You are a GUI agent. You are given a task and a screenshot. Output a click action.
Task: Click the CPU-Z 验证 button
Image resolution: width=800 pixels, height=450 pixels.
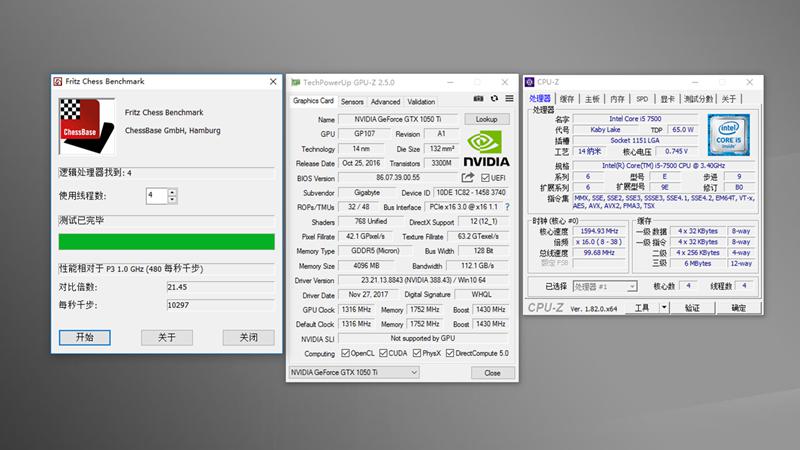pyautogui.click(x=692, y=308)
